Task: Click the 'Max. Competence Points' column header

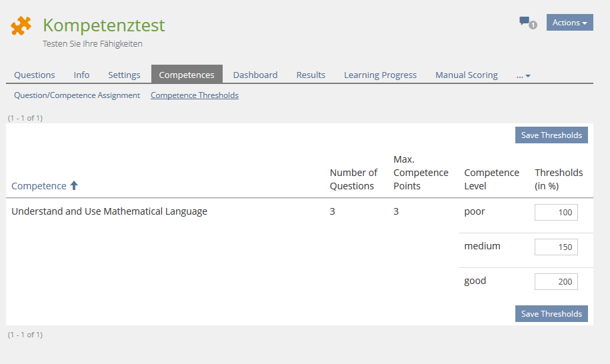Action: 421,172
